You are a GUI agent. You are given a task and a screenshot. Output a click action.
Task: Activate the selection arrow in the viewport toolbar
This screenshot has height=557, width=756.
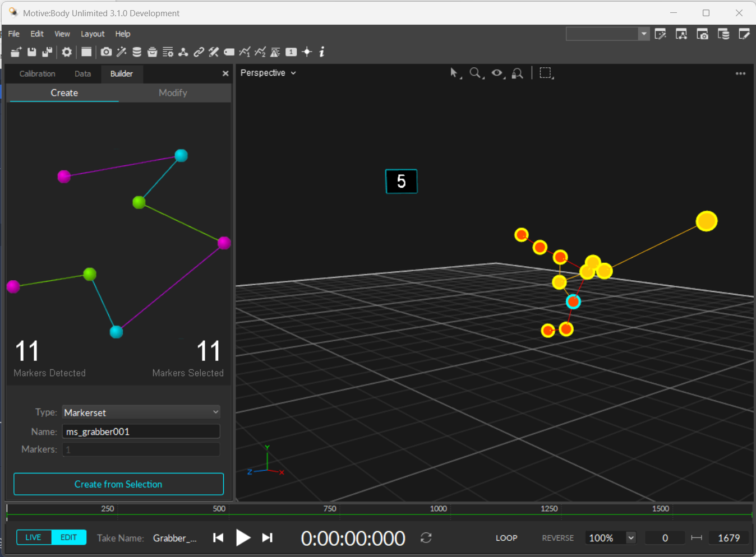(454, 73)
